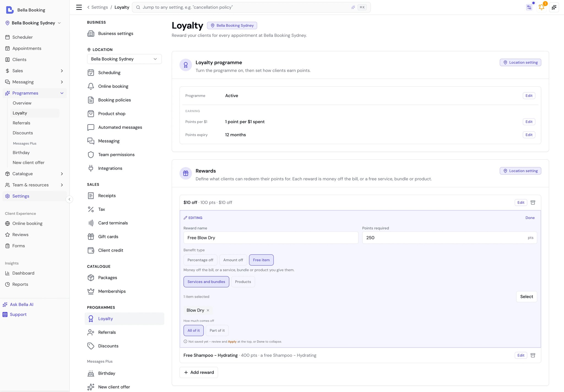Choose Services and bundles option

pos(206,282)
